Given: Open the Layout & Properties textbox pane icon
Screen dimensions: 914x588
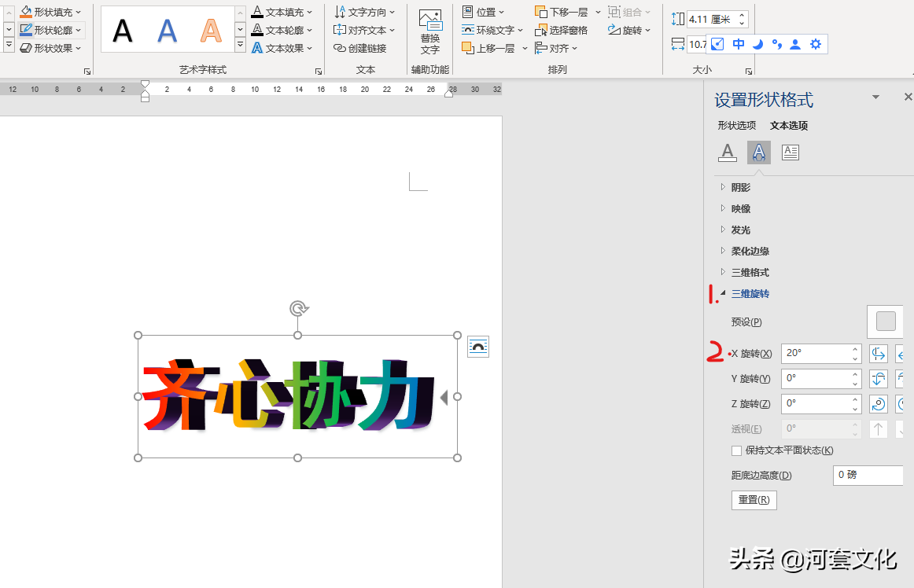Looking at the screenshot, I should [x=791, y=153].
